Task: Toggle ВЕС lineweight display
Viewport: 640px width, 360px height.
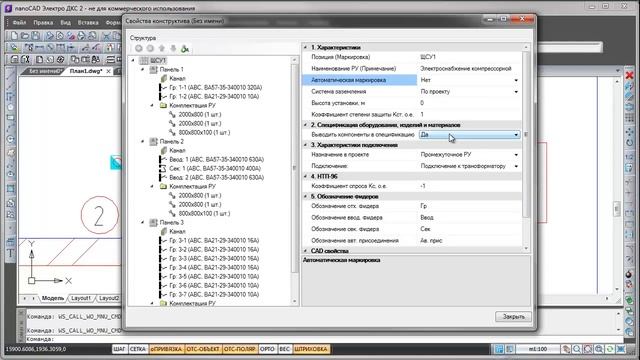Action: click(284, 349)
